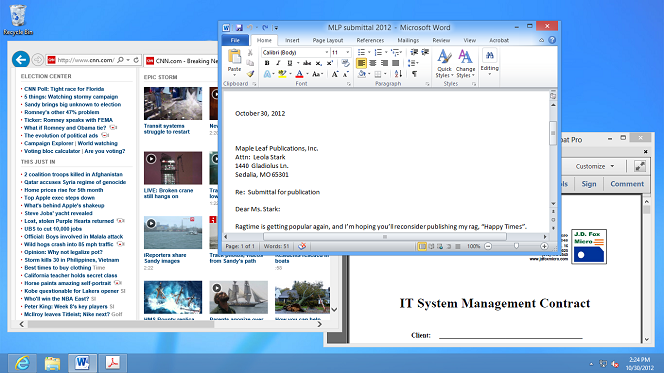Screen dimensions: 664x373
Task: Click the Internet Explorer address bar URL
Action: coord(86,60)
